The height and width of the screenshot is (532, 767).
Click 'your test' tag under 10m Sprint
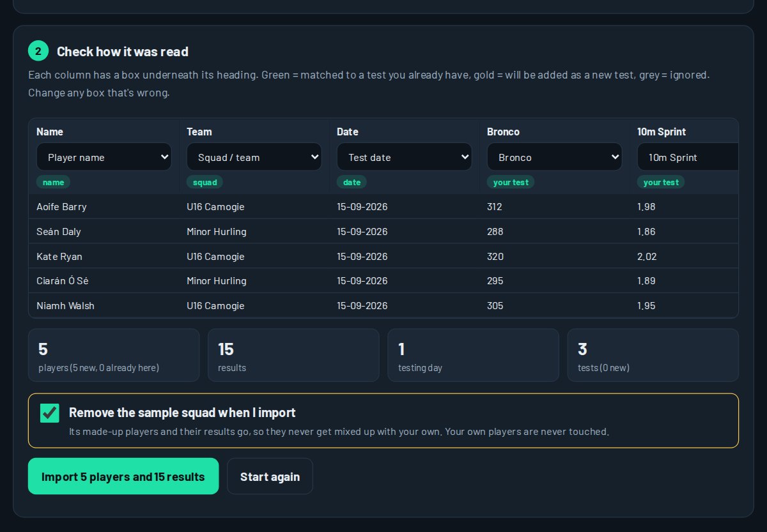[661, 182]
